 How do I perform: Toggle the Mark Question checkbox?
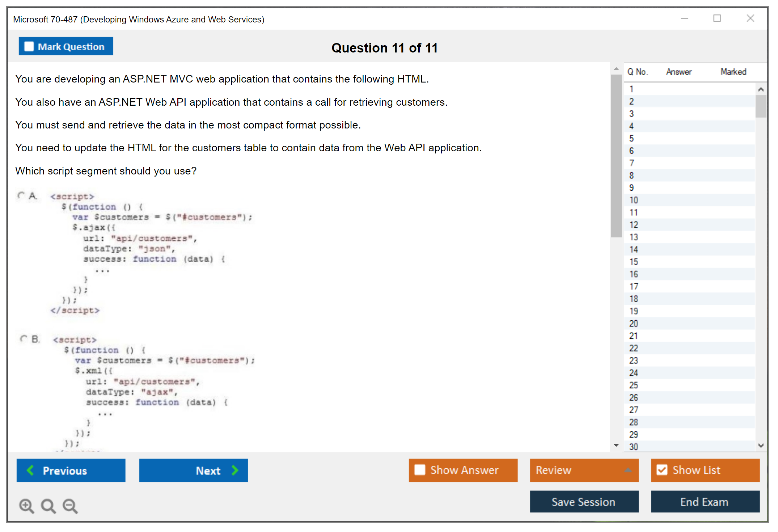click(29, 47)
